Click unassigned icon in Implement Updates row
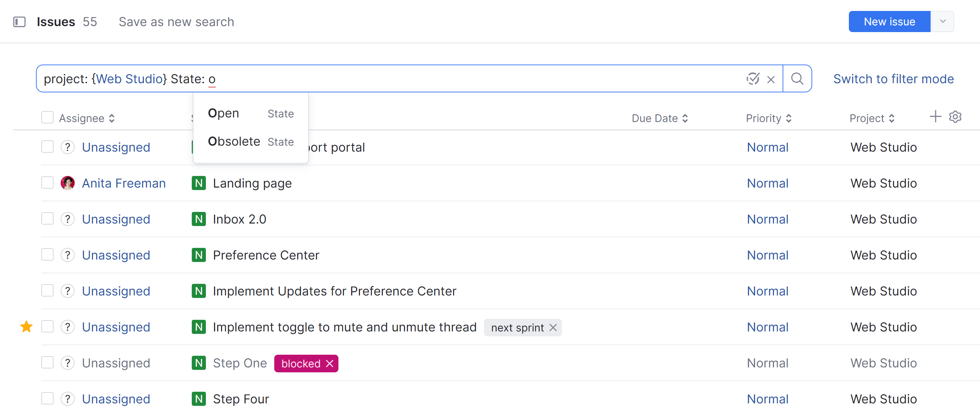The width and height of the screenshot is (980, 415). pos(68,291)
